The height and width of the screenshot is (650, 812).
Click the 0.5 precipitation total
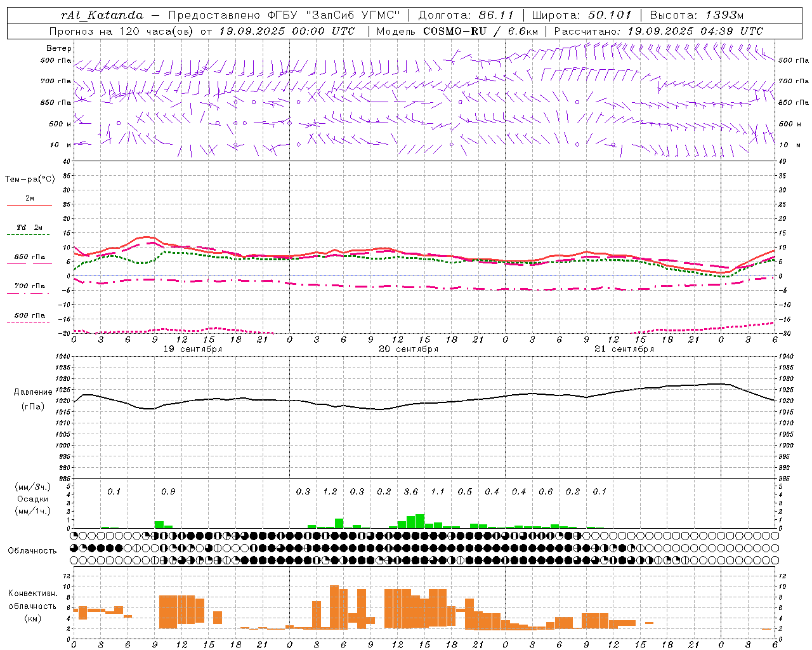[x=465, y=491]
